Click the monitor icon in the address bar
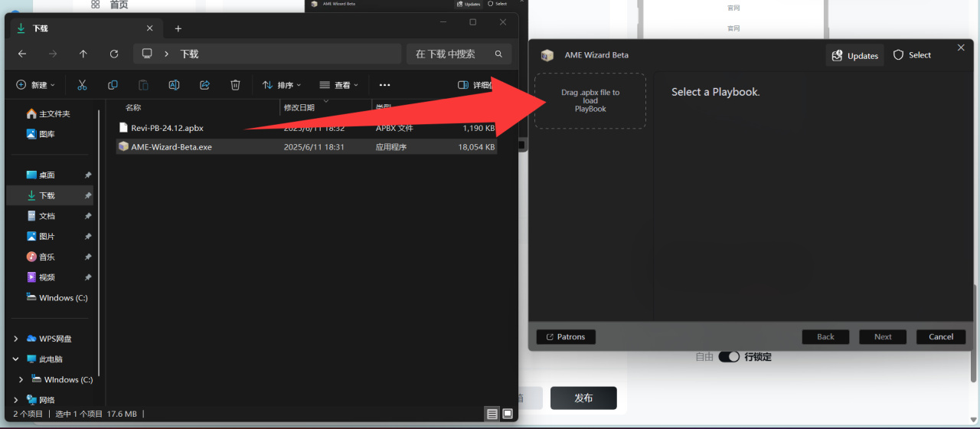Viewport: 980px width, 429px height. [x=147, y=54]
